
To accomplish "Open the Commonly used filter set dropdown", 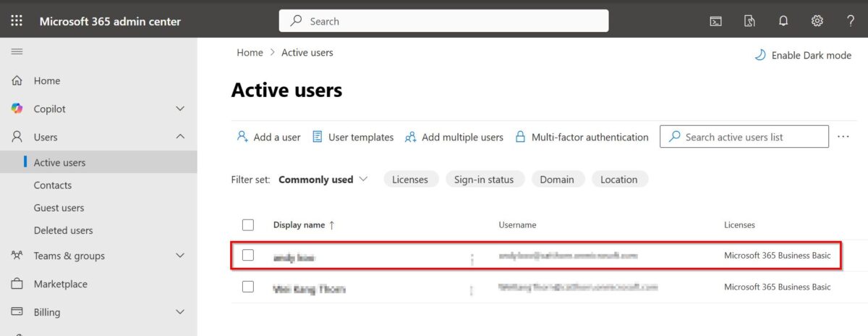I will coord(323,180).
